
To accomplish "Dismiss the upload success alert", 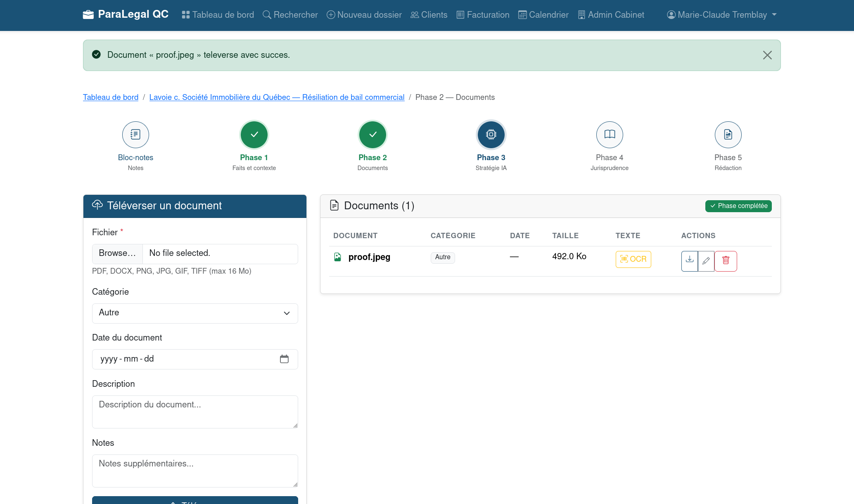I will tap(767, 55).
